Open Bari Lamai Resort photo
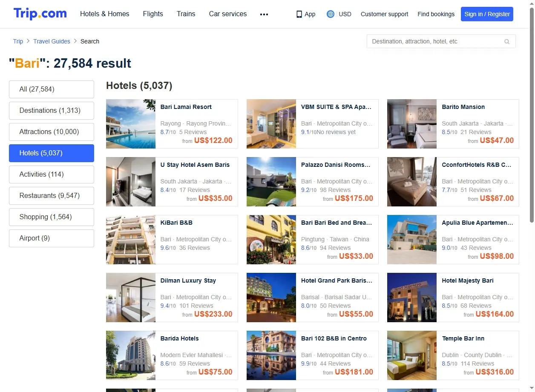 coord(131,124)
